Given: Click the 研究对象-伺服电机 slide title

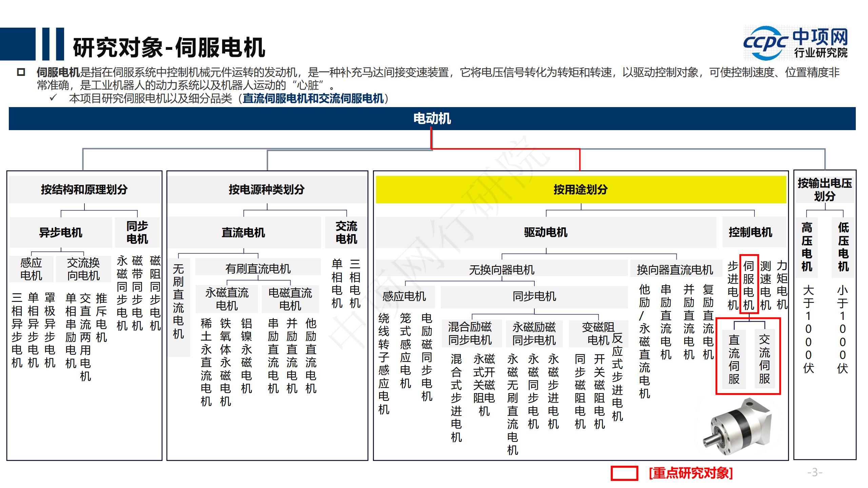Looking at the screenshot, I should (x=169, y=47).
